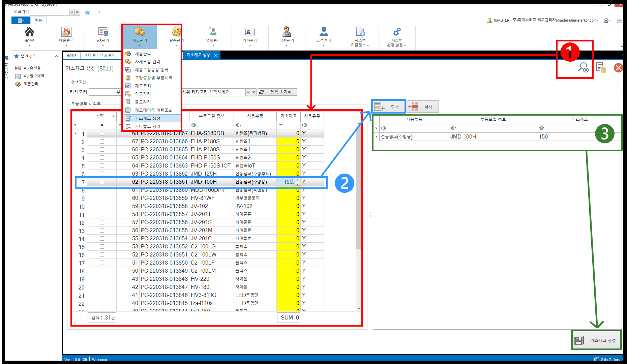The width and height of the screenshot is (628, 364).
Task: Check the checkbox for JV-201T row
Action: point(102,214)
